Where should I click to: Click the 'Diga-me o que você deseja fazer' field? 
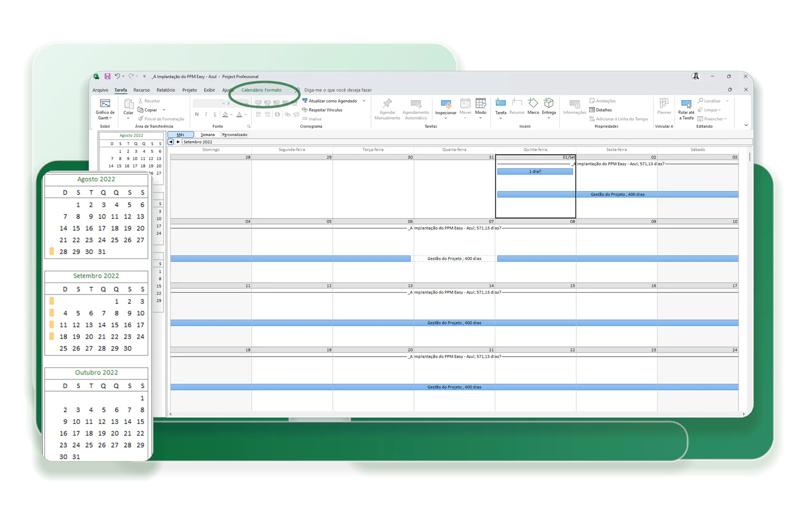coord(338,90)
